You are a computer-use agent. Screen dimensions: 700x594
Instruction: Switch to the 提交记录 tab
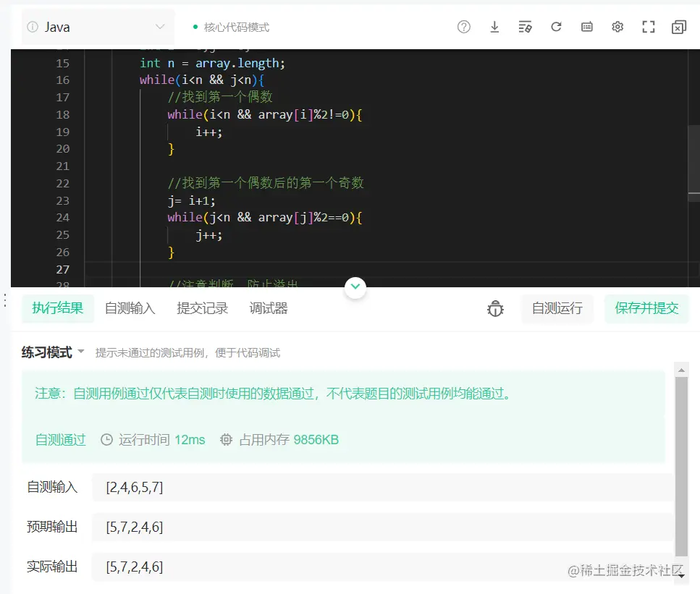(202, 308)
